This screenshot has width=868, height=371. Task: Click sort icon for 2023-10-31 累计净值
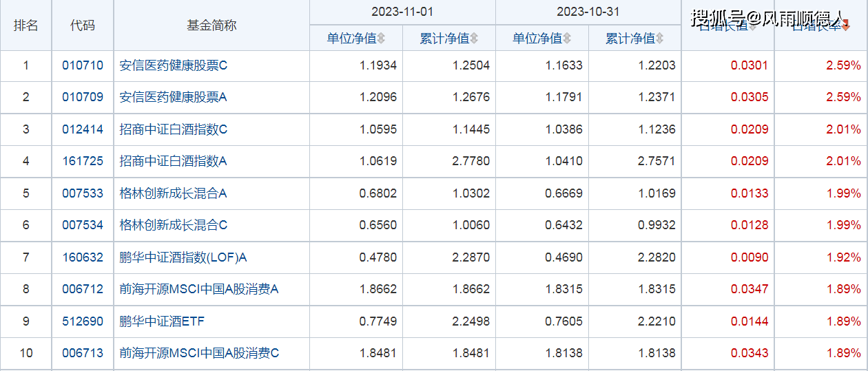[660, 39]
